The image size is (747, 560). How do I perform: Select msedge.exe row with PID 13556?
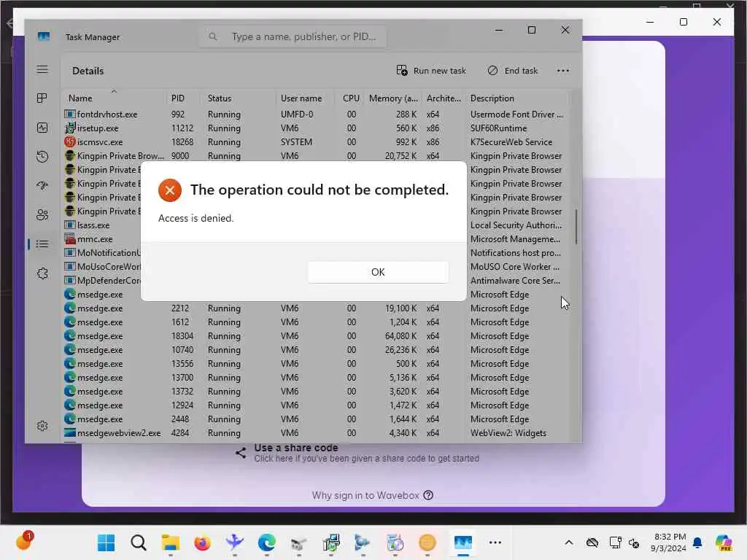pyautogui.click(x=314, y=363)
